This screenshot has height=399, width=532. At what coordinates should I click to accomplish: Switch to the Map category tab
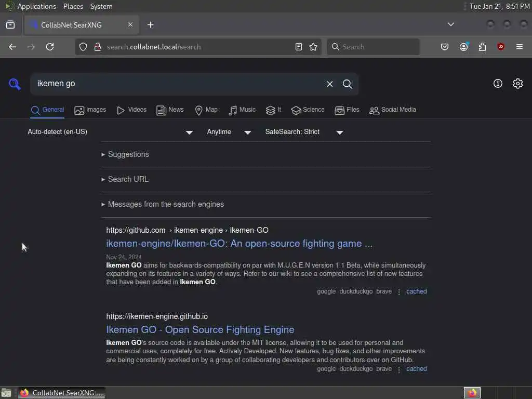click(x=206, y=110)
